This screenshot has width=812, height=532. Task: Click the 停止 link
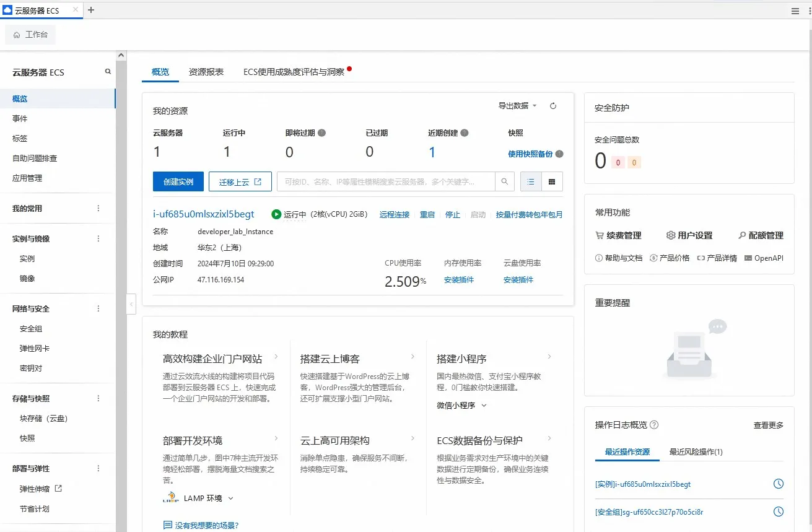coord(453,215)
